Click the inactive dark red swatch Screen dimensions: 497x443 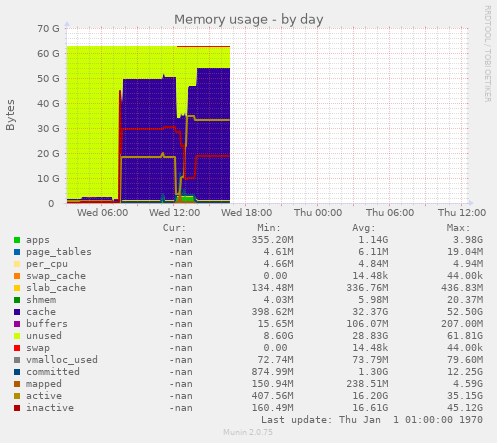(x=17, y=408)
